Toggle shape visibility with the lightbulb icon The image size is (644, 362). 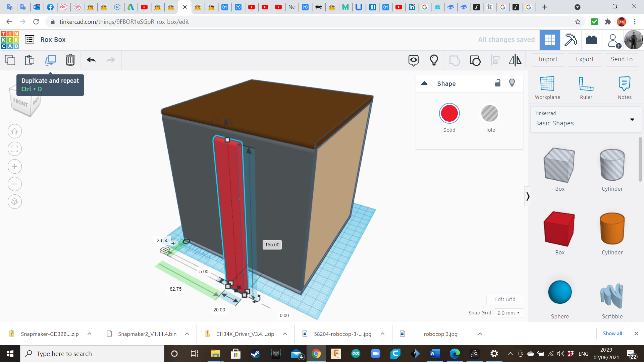point(512,83)
